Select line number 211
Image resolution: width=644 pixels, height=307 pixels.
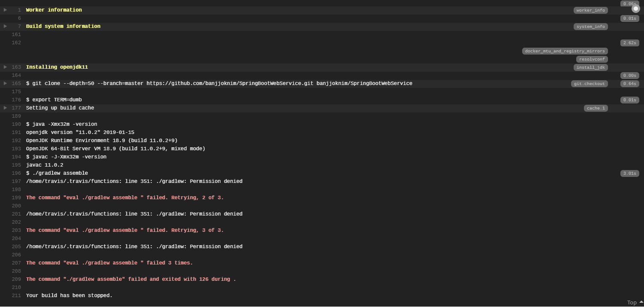click(16, 295)
